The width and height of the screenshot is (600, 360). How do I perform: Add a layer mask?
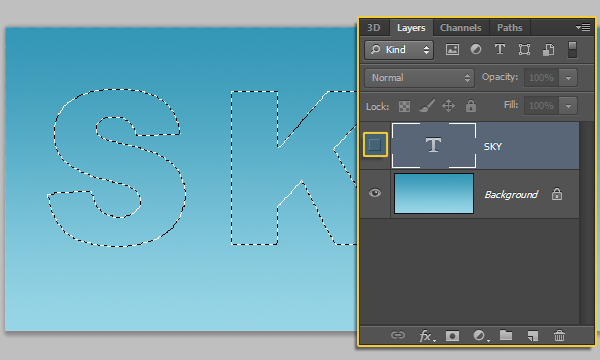click(x=452, y=336)
